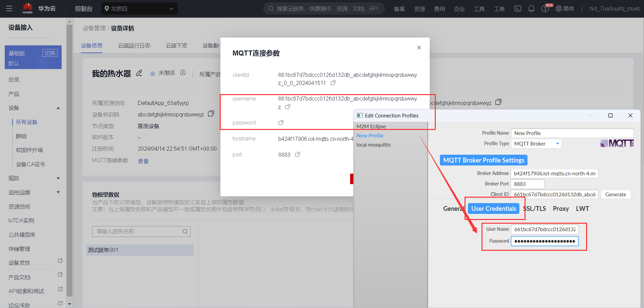Open the Profile Type dropdown
Screen dimensions: 644x308
[x=536, y=144]
